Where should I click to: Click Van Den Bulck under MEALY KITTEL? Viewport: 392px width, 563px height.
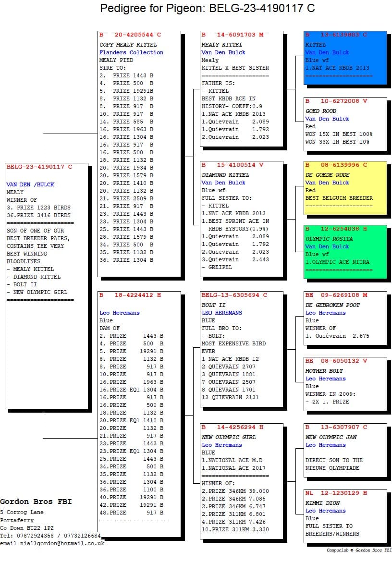pos(223,52)
